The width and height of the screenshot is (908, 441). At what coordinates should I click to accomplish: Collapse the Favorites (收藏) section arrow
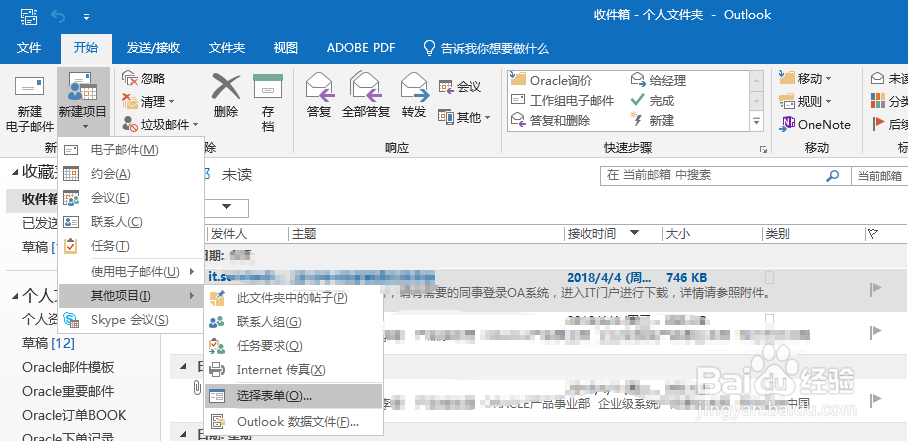pos(14,171)
